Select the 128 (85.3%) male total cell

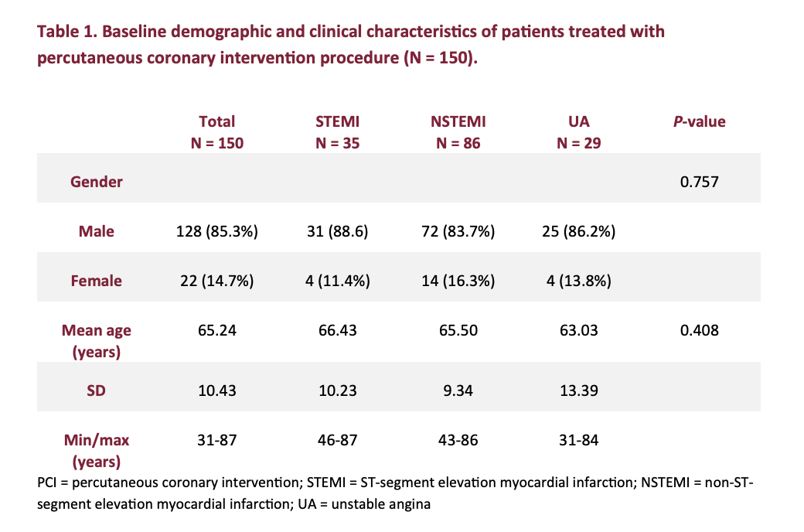tap(216, 231)
